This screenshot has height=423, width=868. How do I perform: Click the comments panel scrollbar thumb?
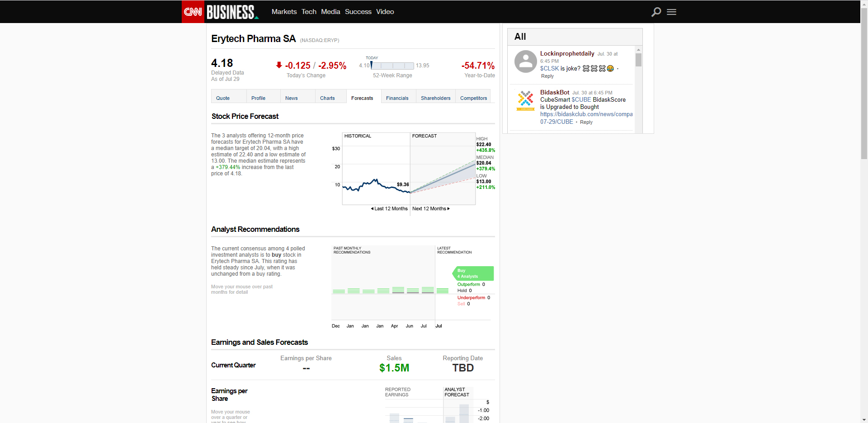point(638,60)
